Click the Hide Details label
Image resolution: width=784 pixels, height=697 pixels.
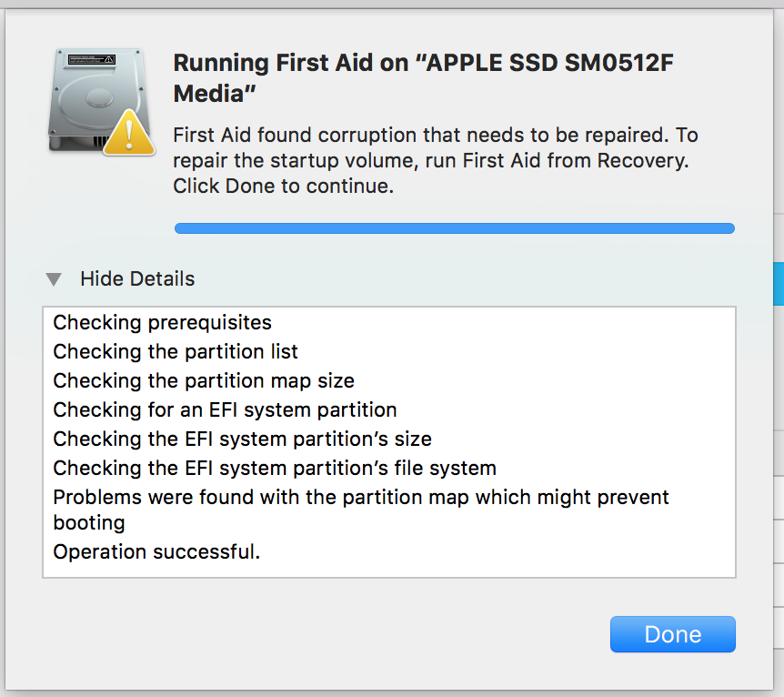pos(137,278)
